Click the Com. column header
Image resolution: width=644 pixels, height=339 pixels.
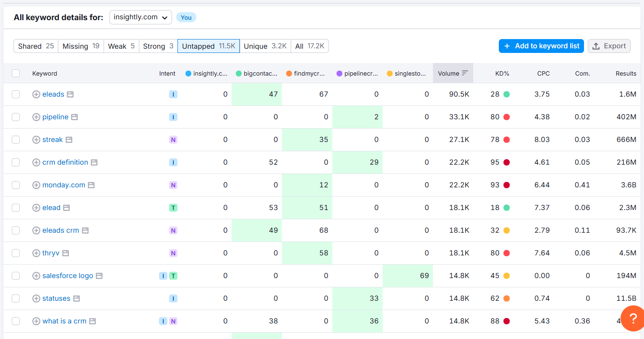pyautogui.click(x=582, y=74)
